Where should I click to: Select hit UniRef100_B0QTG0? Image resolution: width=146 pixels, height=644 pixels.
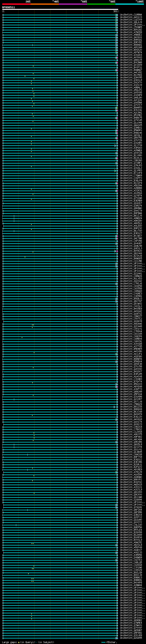[131, 482]
